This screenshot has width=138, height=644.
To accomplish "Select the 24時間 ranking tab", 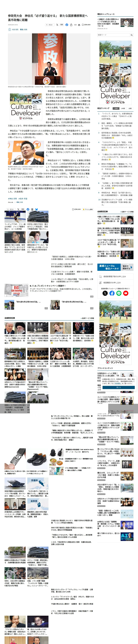I will coord(123,109).
